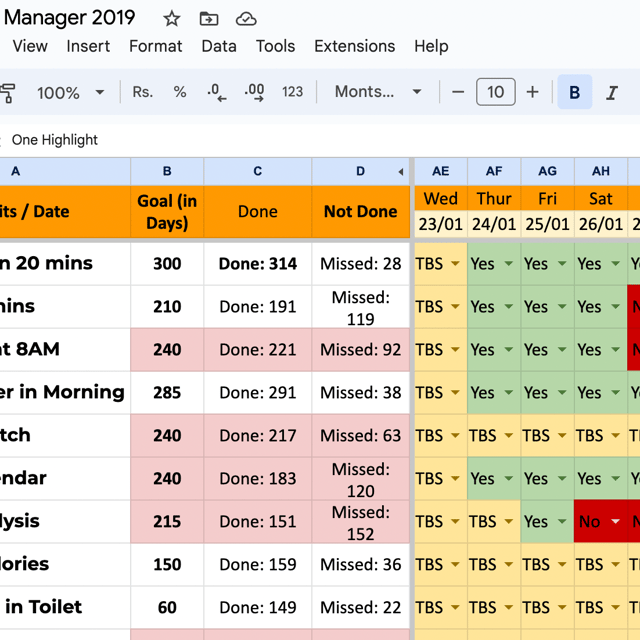Open the Help menu

(431, 46)
